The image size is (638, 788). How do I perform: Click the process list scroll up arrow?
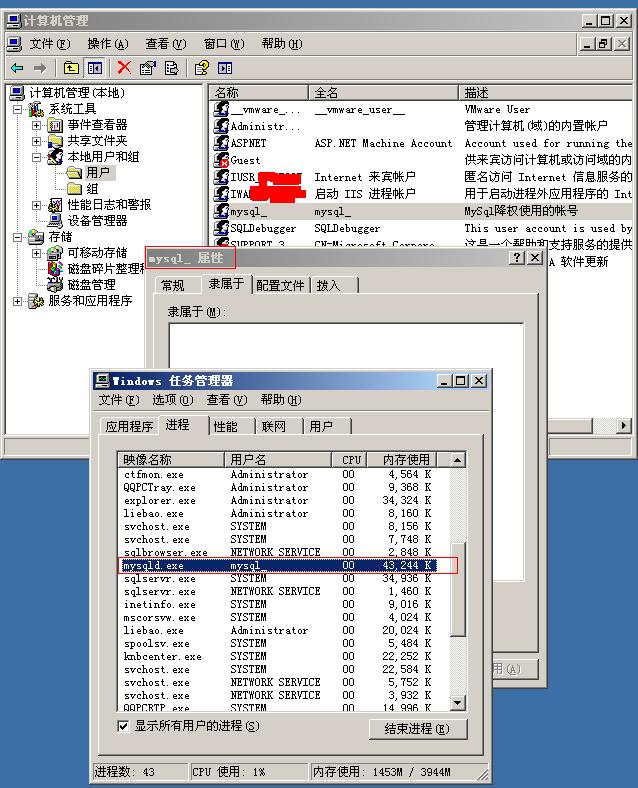(457, 460)
